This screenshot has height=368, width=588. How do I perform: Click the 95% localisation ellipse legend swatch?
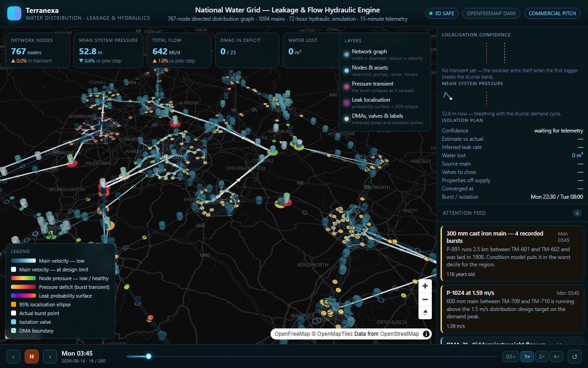point(14,305)
